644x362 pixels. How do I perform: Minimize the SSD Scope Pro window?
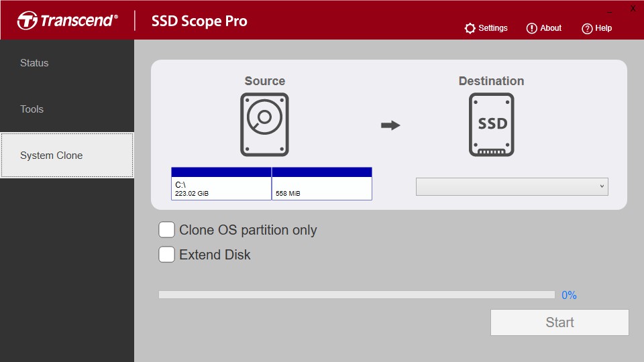610,12
